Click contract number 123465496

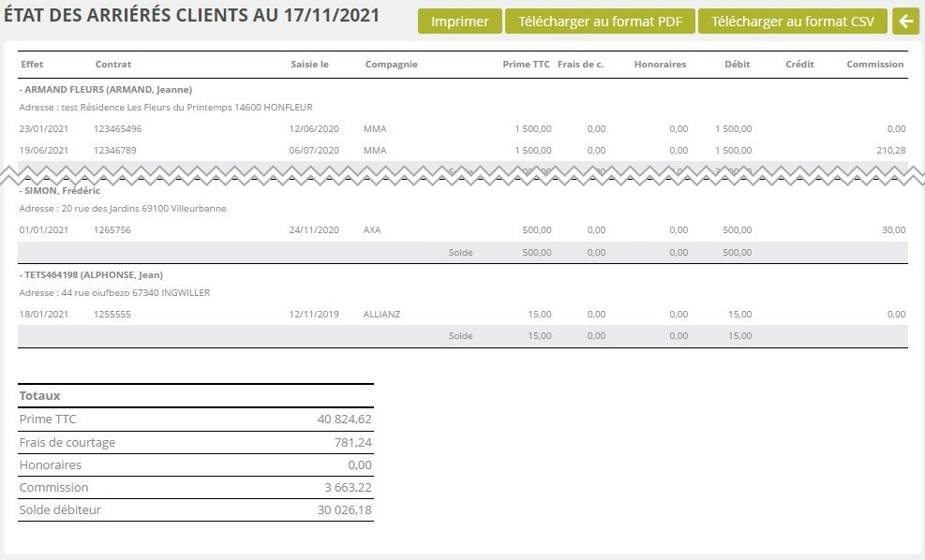point(118,129)
